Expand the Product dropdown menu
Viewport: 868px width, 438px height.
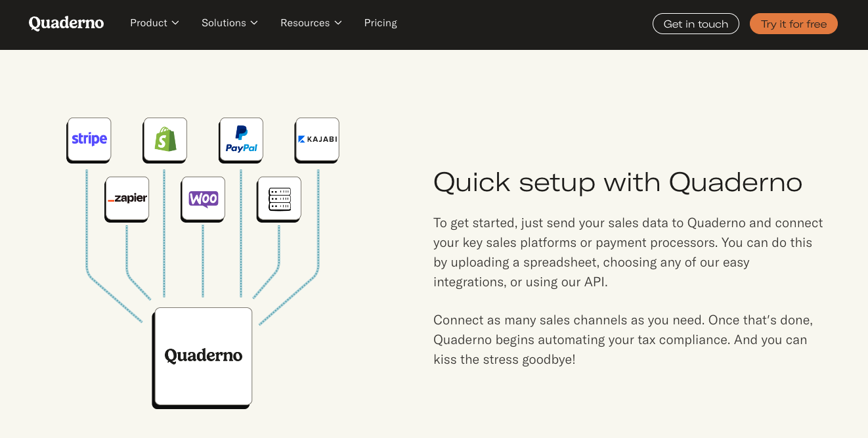pyautogui.click(x=154, y=23)
